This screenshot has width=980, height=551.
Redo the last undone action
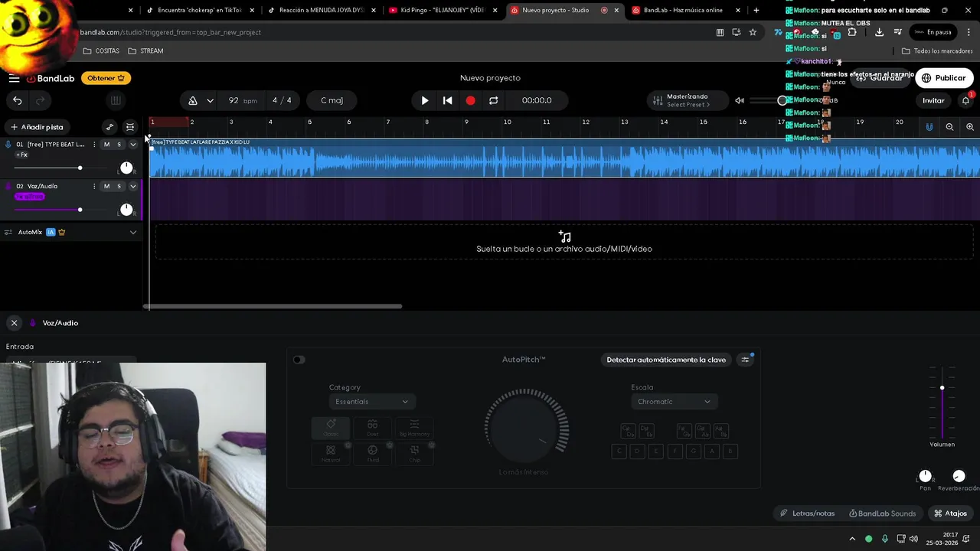tap(40, 100)
